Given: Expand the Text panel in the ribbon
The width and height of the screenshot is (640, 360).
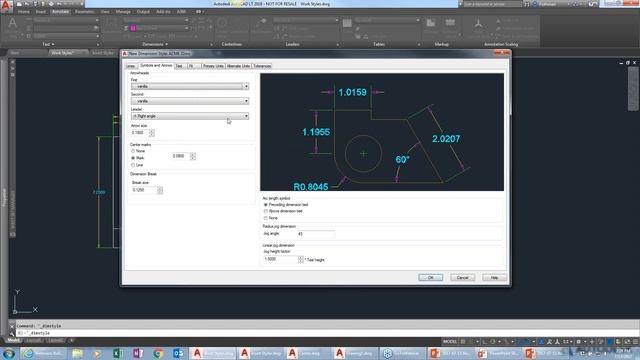Looking at the screenshot, I should point(48,44).
